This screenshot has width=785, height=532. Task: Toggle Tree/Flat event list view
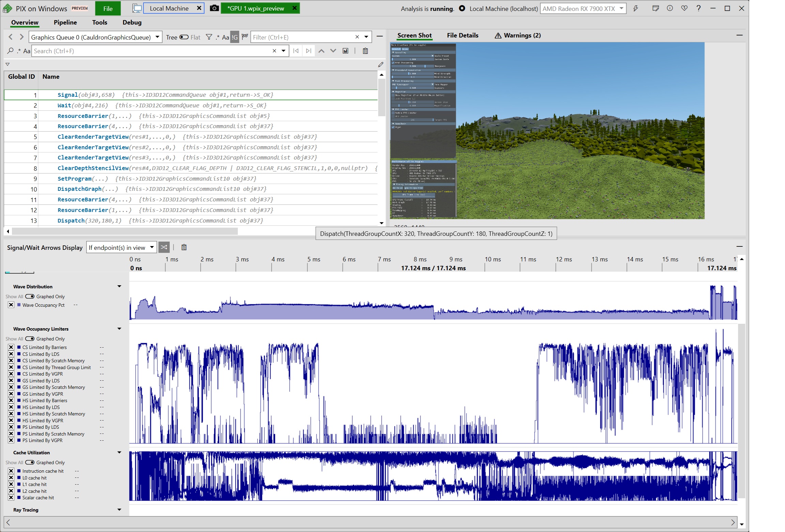(x=184, y=37)
